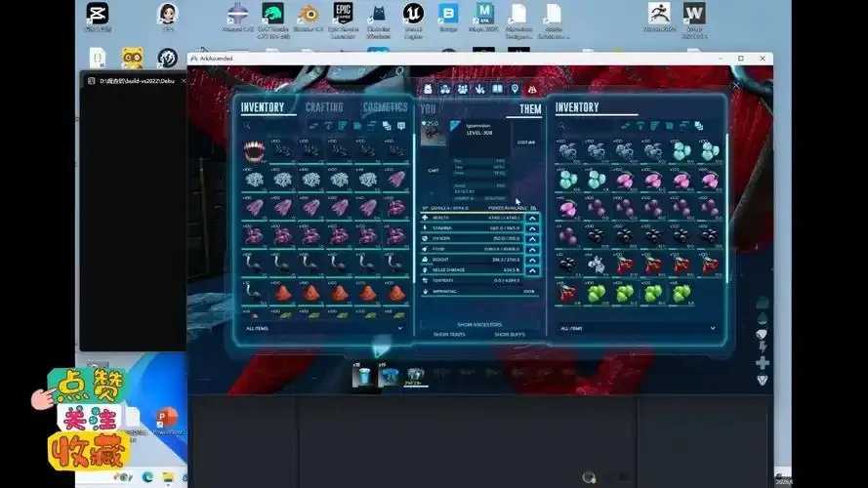Viewport: 868px width, 488px height.
Task: Select the toothy jaws item in left inventory
Action: pos(254,150)
